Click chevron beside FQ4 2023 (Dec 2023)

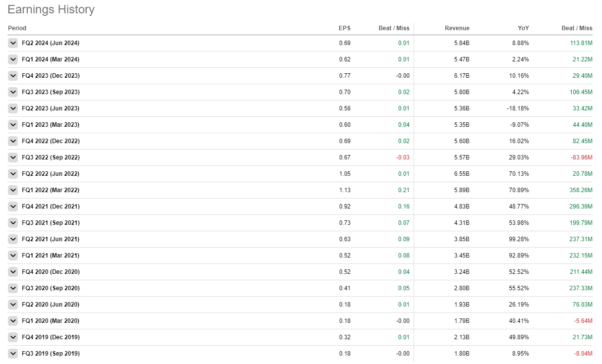click(13, 76)
